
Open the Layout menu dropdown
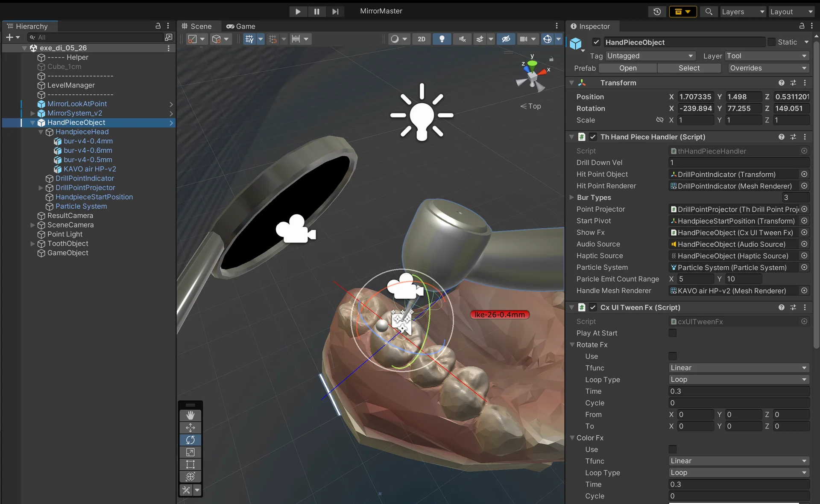[791, 12]
